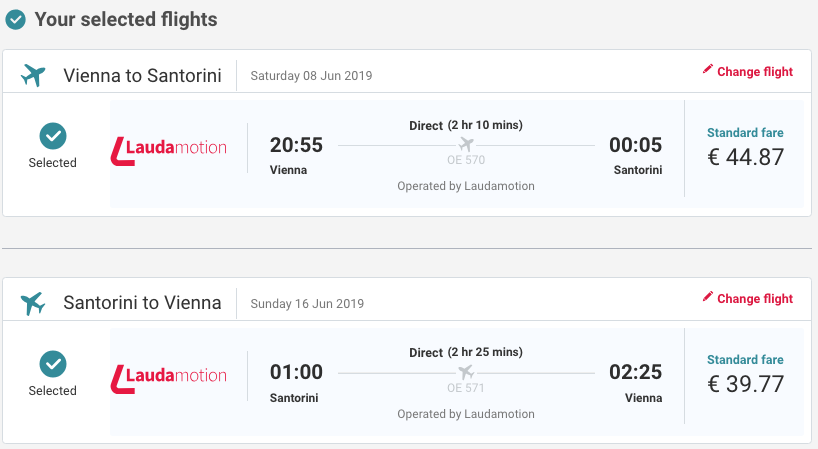Click the small plane icon above OE 571
The image size is (818, 449).
pyautogui.click(x=465, y=372)
